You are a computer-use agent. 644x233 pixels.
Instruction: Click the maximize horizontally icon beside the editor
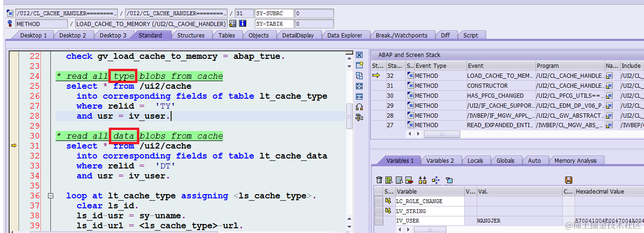coord(359,96)
